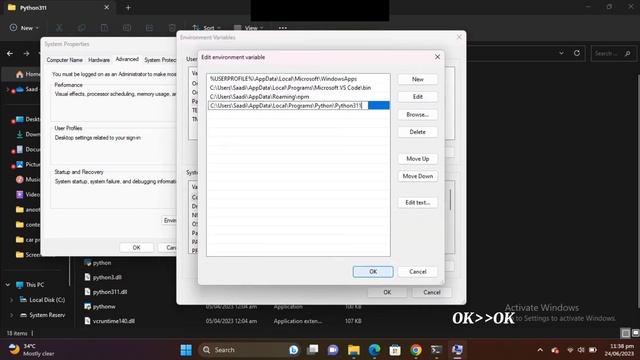Image resolution: width=640 pixels, height=360 pixels.
Task: Open See more options ellipsis in Explorer
Action: point(282,28)
